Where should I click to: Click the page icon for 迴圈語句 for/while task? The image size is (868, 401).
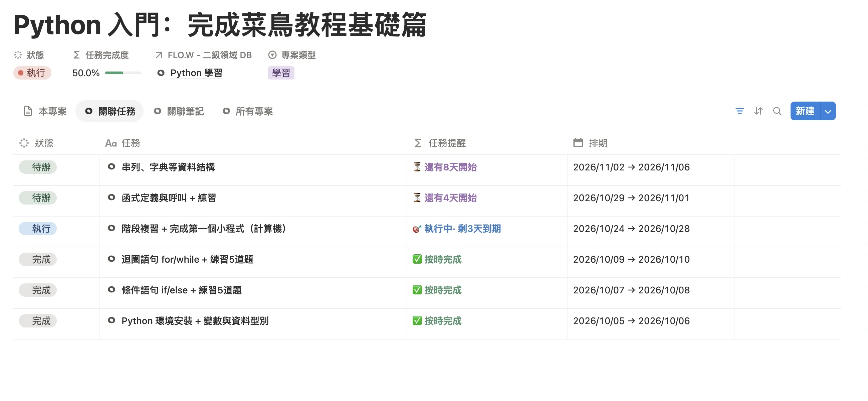click(x=112, y=259)
